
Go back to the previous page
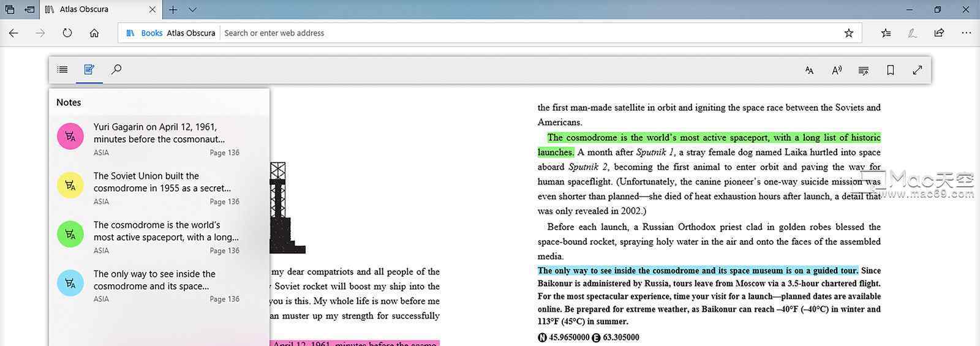[x=13, y=33]
